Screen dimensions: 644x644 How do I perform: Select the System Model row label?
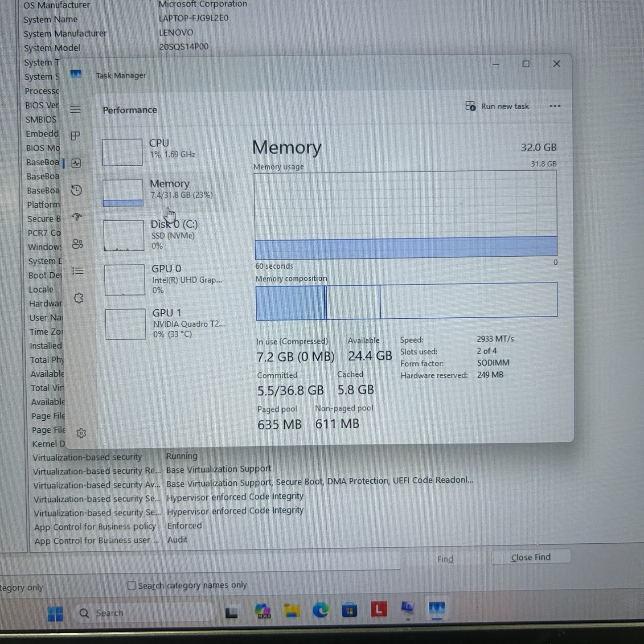point(52,48)
